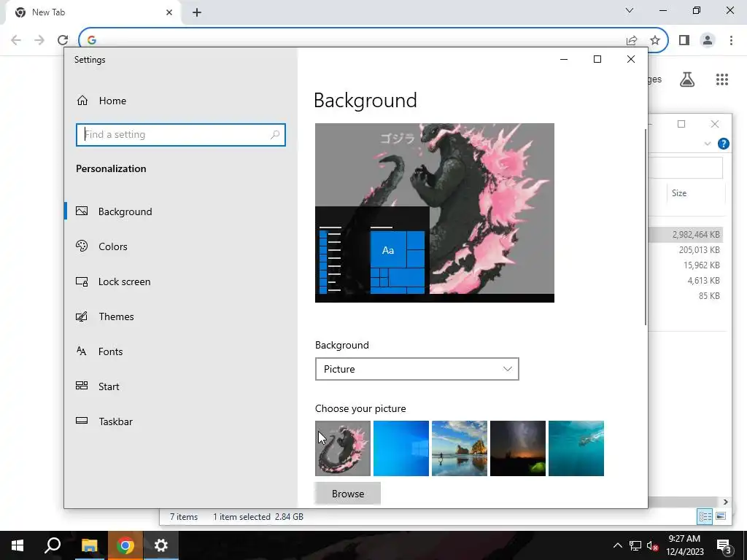
Task: Open the Windows Start menu
Action: (x=18, y=545)
